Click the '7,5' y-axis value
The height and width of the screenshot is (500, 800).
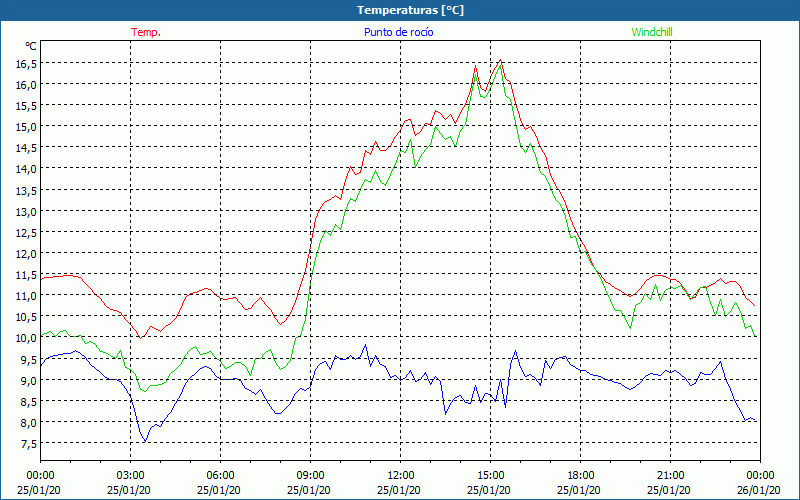click(x=29, y=444)
